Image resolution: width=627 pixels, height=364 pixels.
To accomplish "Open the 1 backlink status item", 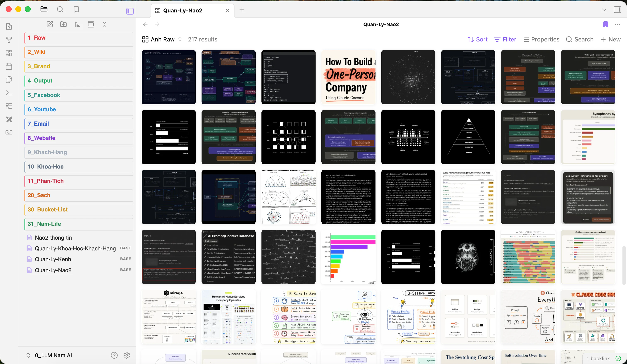I will click(x=598, y=358).
